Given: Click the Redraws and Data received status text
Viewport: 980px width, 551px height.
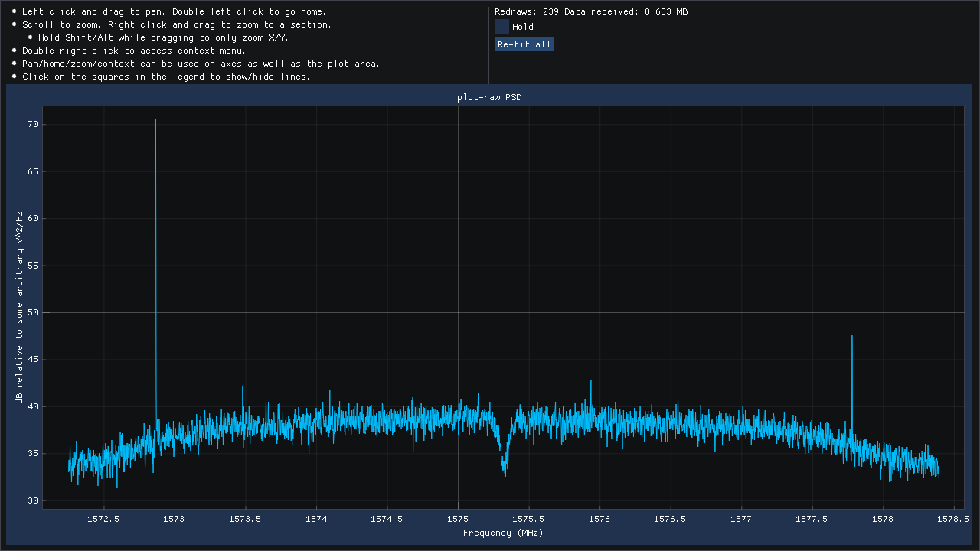Looking at the screenshot, I should [590, 11].
